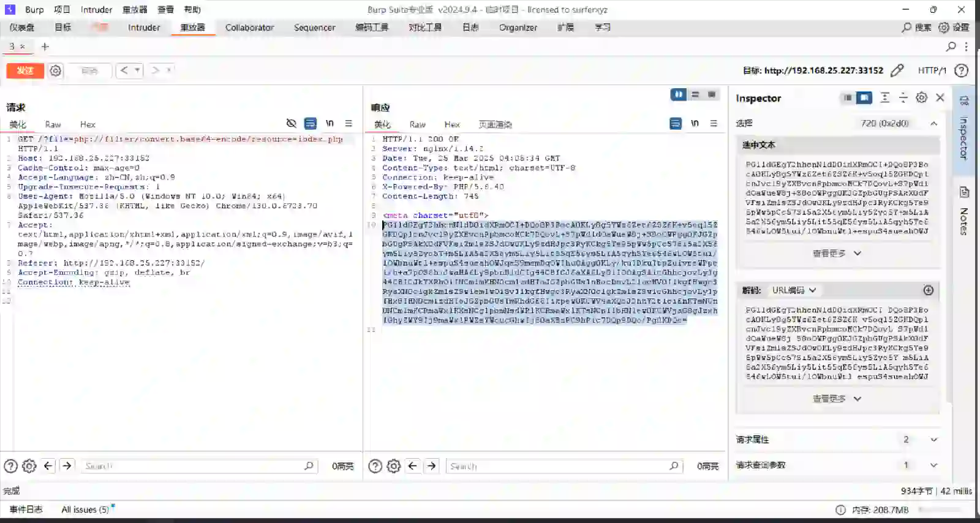Expand the URL encoding dropdown in Inspector
This screenshot has height=523, width=980.
[x=794, y=290]
